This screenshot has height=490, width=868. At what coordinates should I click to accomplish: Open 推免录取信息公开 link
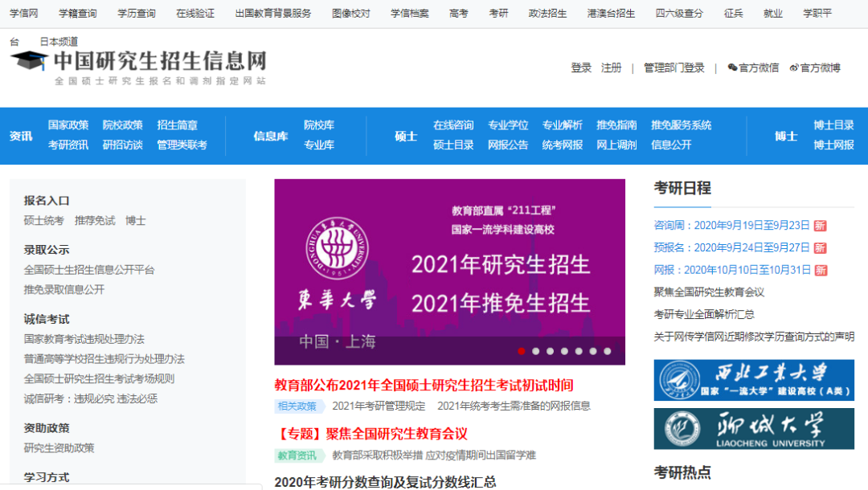point(64,290)
